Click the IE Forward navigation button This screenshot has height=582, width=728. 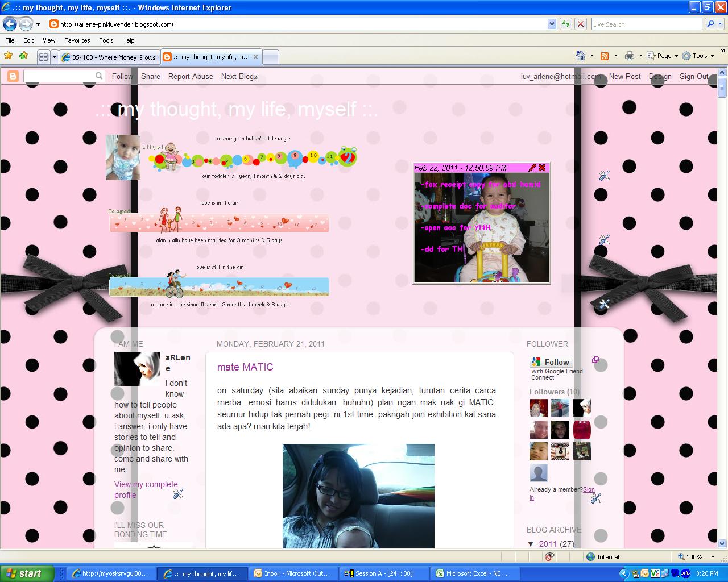tap(26, 24)
